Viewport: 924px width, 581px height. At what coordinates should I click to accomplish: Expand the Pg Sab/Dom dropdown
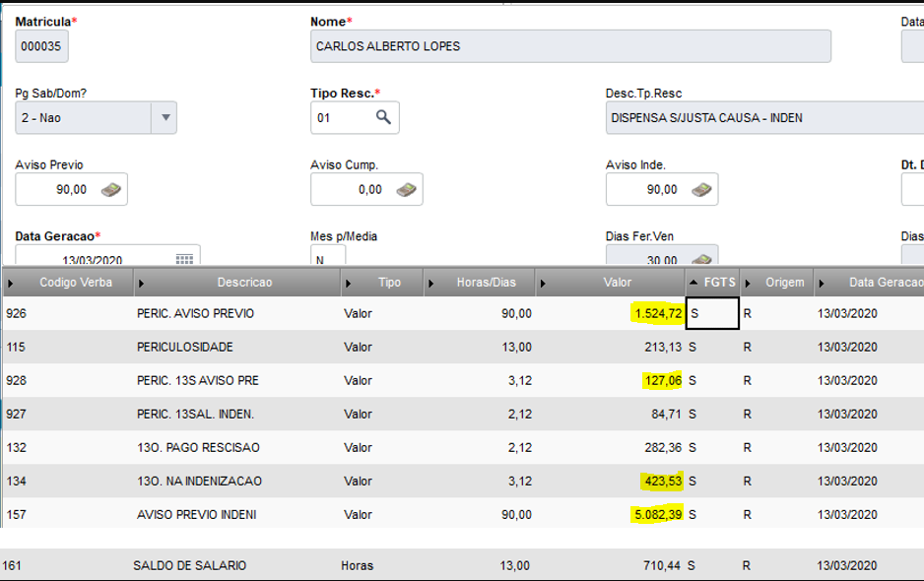[x=165, y=118]
